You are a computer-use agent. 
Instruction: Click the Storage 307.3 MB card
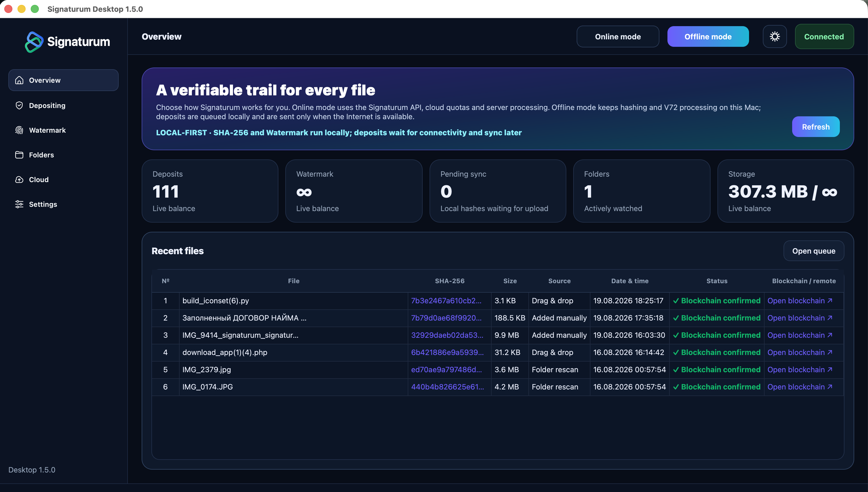coord(786,191)
